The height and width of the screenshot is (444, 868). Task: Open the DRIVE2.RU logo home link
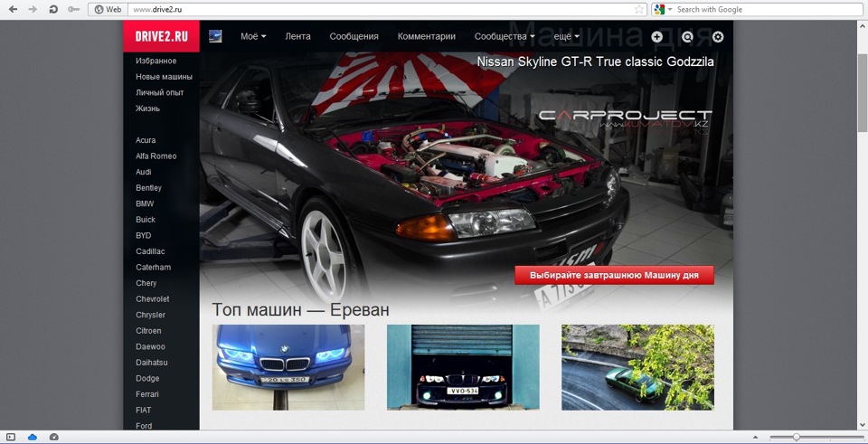click(161, 36)
